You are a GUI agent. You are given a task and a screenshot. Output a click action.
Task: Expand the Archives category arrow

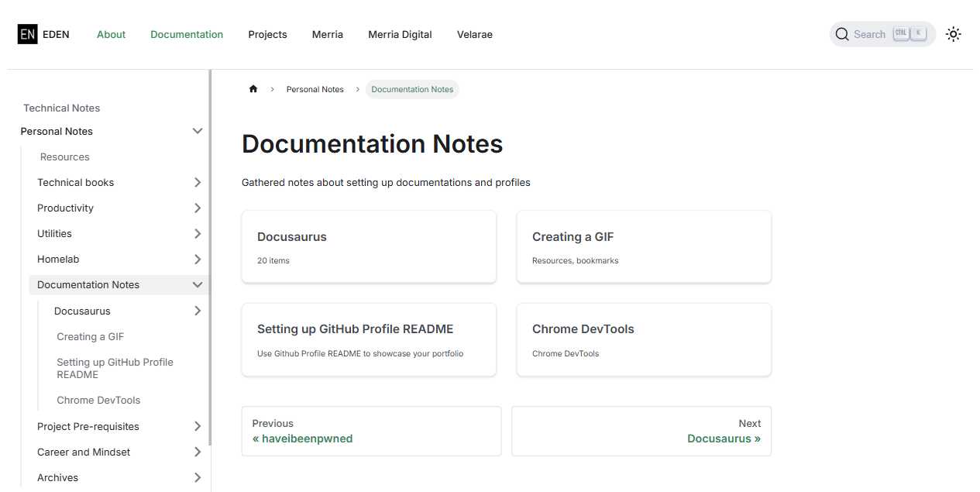(x=198, y=477)
